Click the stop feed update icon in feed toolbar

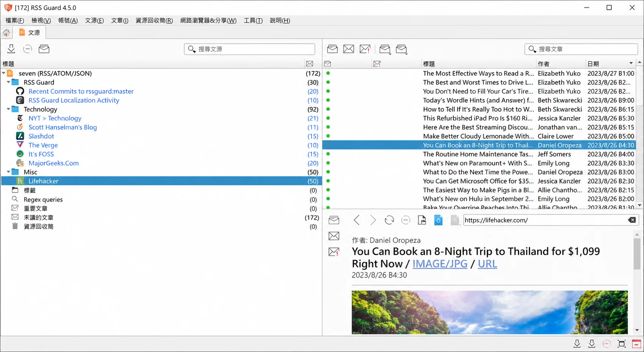pyautogui.click(x=27, y=49)
